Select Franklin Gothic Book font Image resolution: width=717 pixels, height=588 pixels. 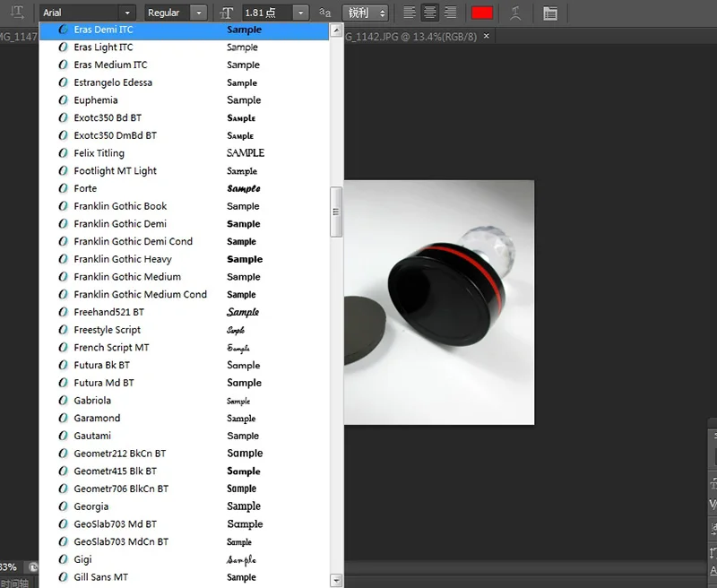tap(184, 206)
